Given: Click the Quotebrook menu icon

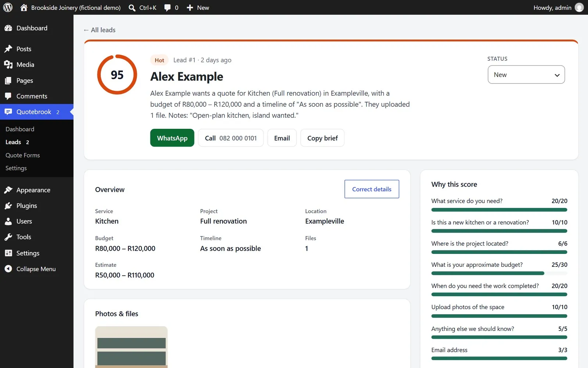Looking at the screenshot, I should point(8,112).
